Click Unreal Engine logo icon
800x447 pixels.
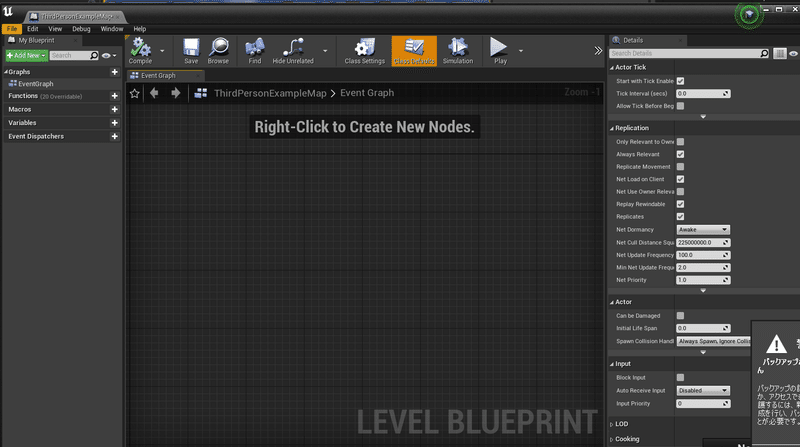[8, 11]
